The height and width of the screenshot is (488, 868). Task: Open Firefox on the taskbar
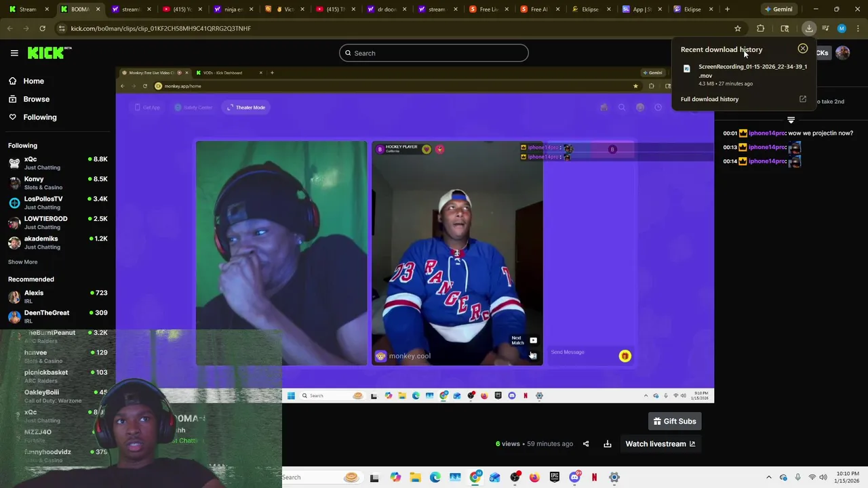534,477
